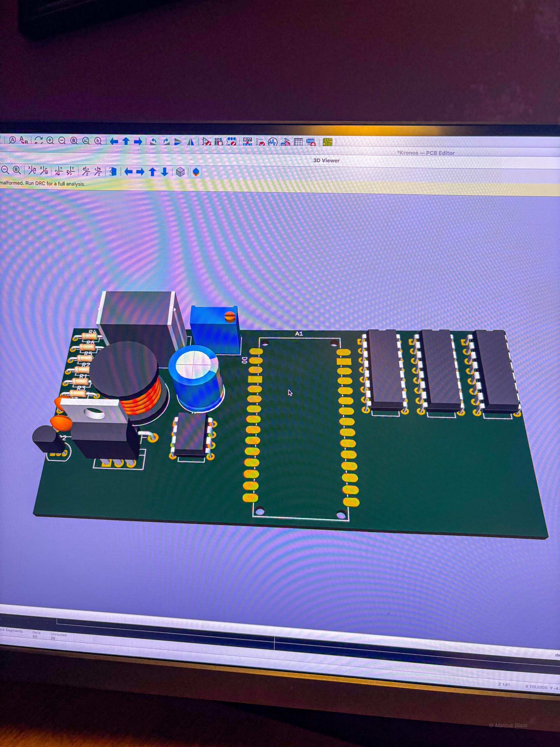Viewport: 560px width, 747px height.
Task: Click Zoom In in the PCB Editor toolbar
Action: pyautogui.click(x=50, y=140)
